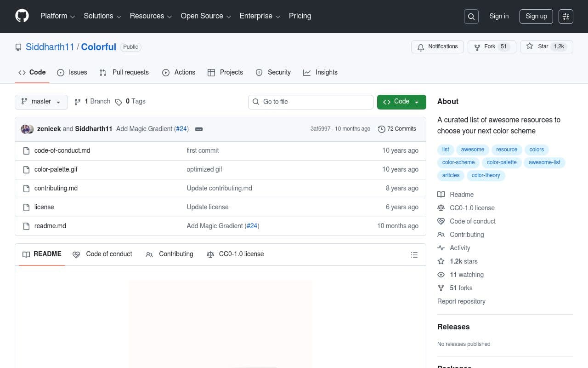Image resolution: width=588 pixels, height=368 pixels.
Task: Select the CC0-1.0 license scales icon
Action: [210, 254]
